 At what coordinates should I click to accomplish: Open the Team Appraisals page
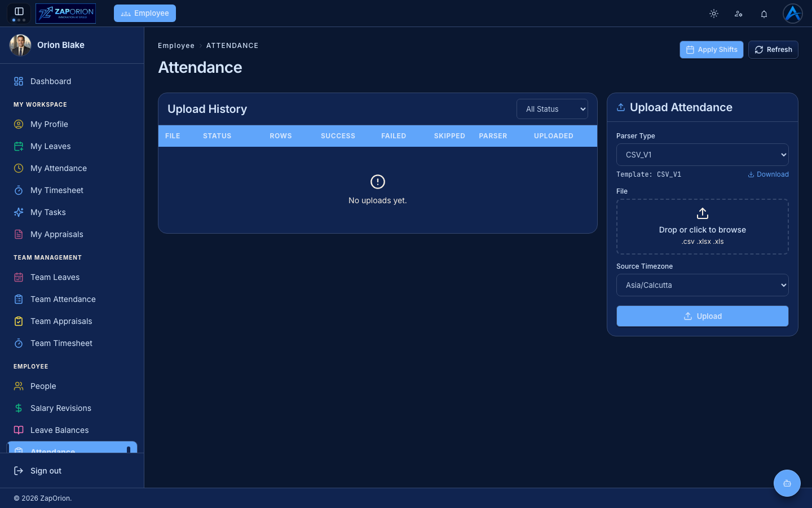point(72,321)
